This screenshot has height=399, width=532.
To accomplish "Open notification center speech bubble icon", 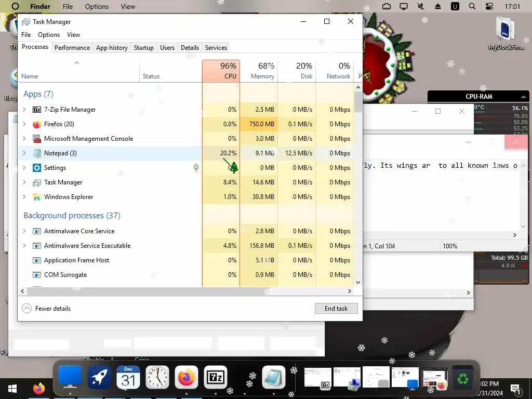I will [x=515, y=389].
